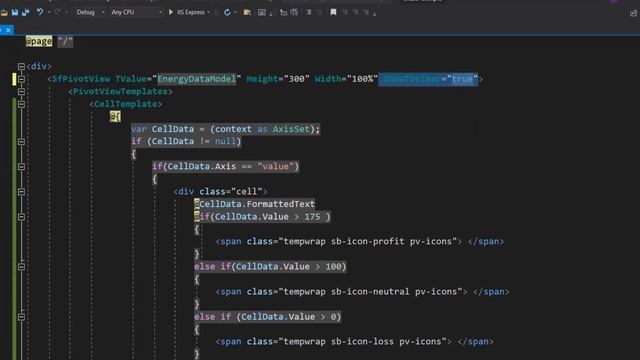Screen dimensions: 640x360
Task: Click the highlighted ShowToolbar attribute
Action: point(428,79)
